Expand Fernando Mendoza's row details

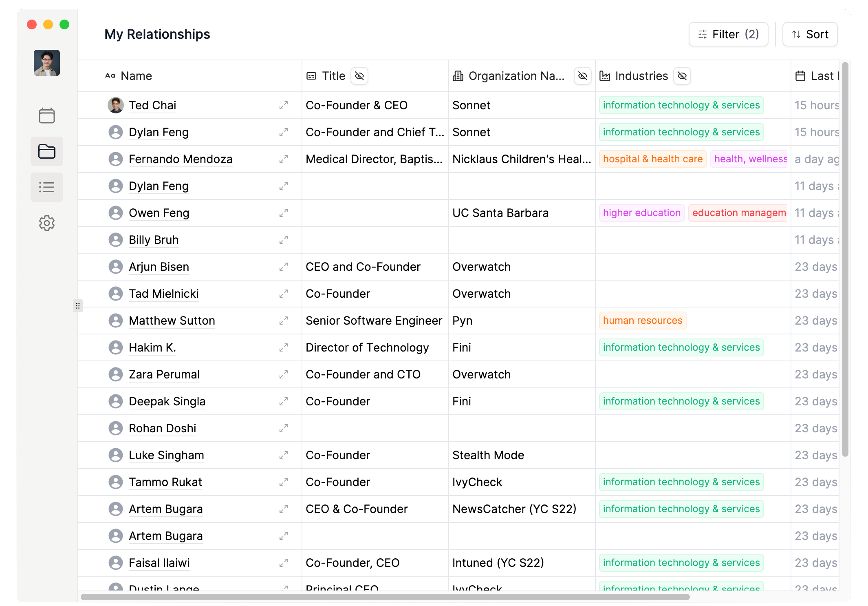pos(284,159)
